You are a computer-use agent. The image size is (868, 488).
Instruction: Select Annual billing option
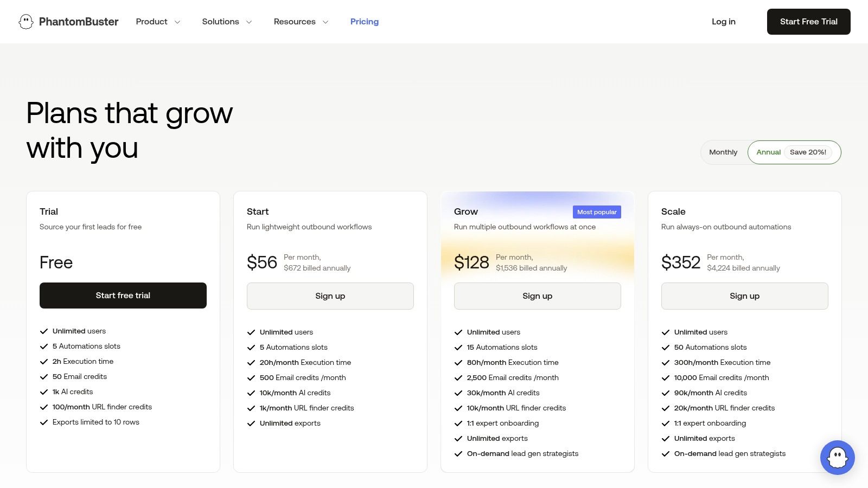click(x=768, y=152)
